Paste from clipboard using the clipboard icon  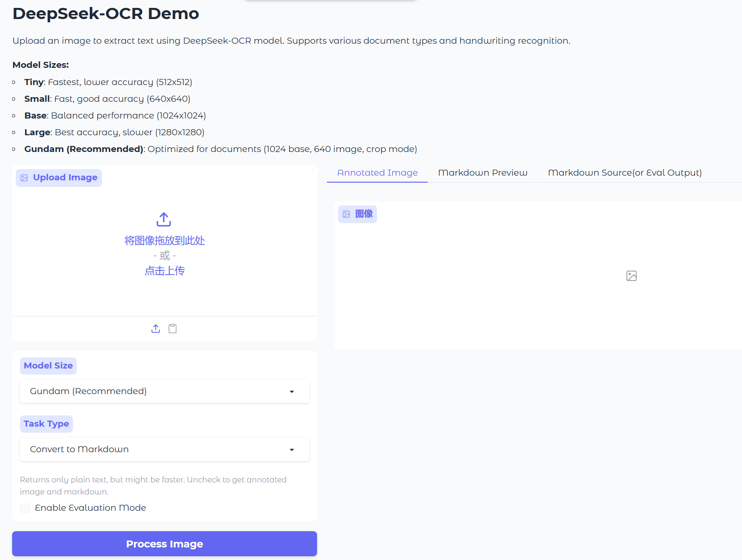click(x=172, y=329)
